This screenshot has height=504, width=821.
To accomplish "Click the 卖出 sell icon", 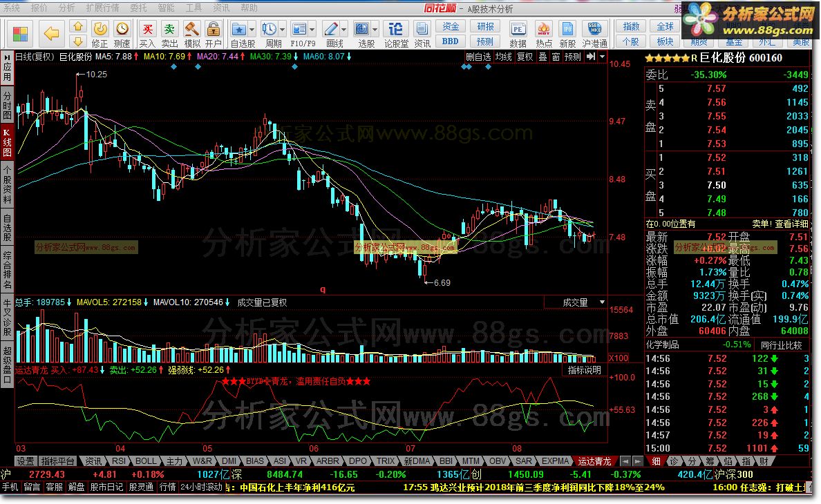I will click(x=169, y=34).
